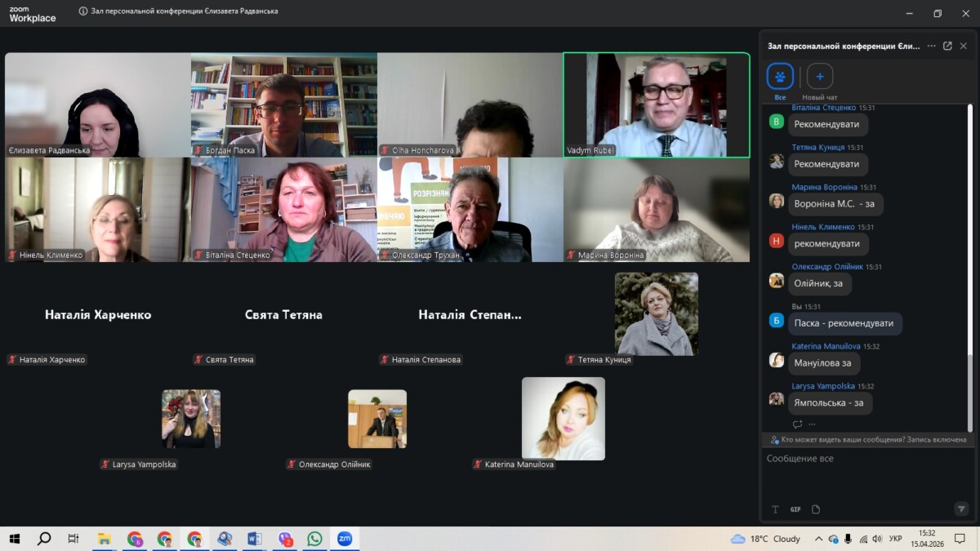This screenshot has height=551, width=980.
Task: Open more actions for the last chat message
Action: (812, 424)
